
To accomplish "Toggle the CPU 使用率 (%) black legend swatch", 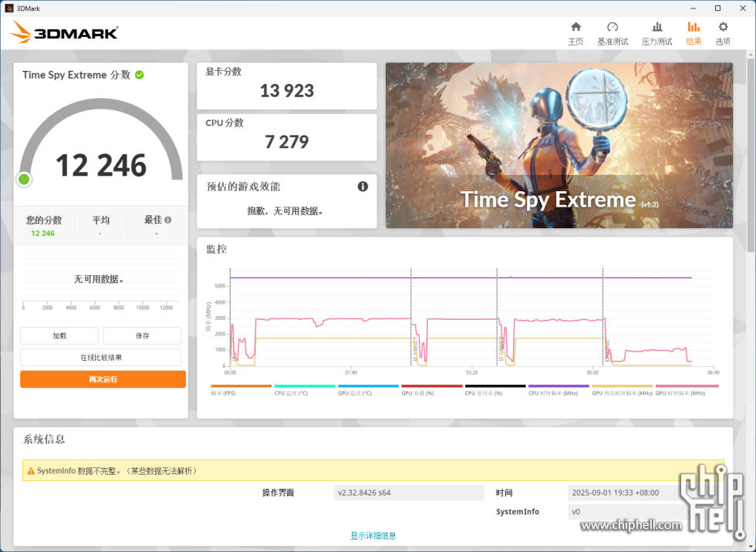I will pos(495,386).
